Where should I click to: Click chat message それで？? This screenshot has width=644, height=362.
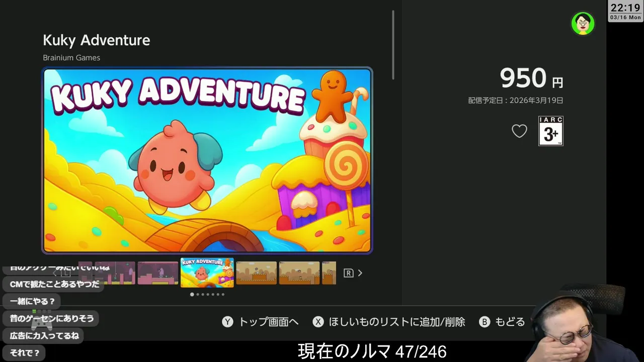25,353
